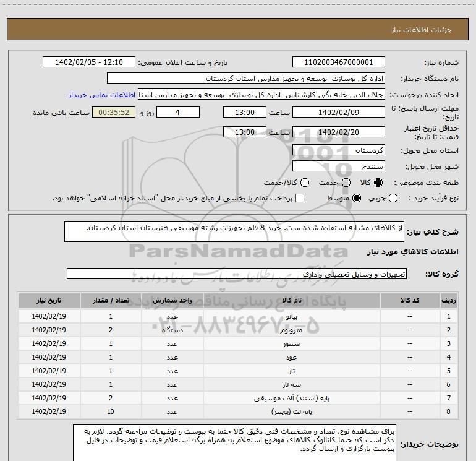Click the گروه کالا field تجهیزات و وسایل تحصیلی
476x461 pixels.
[x=237, y=274]
